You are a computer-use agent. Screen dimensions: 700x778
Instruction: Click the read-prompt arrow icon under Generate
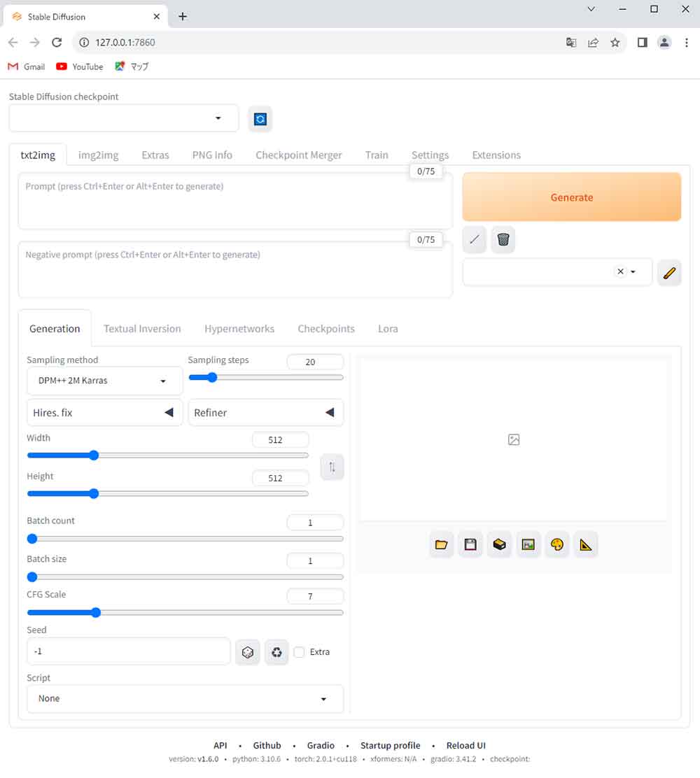coord(474,240)
